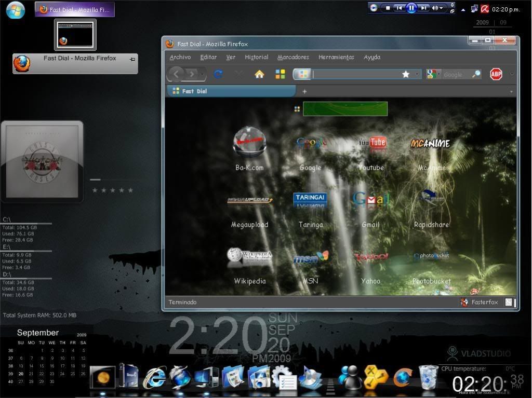Open the computer monitor icon in the dock
Image resolution: width=532 pixels, height=398 pixels.
(x=207, y=377)
